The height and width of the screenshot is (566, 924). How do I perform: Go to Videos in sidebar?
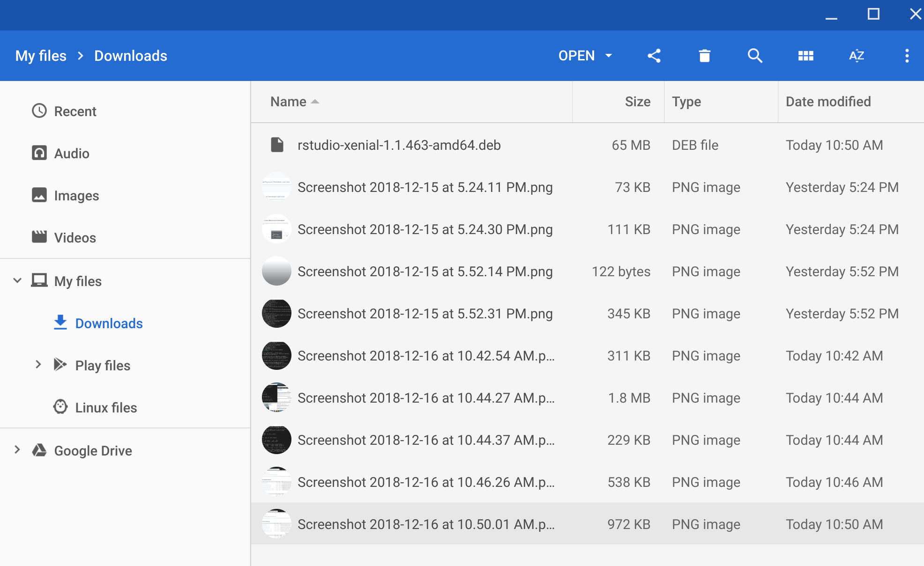click(75, 238)
